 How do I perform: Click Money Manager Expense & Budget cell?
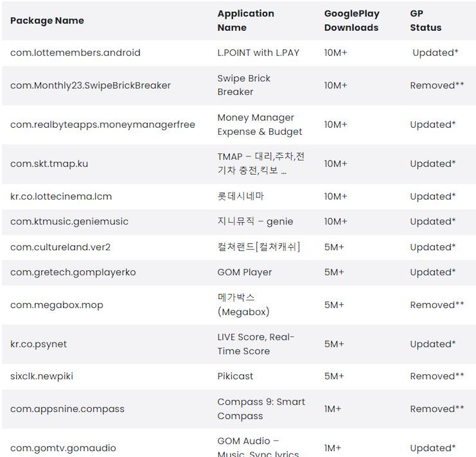coord(259,125)
